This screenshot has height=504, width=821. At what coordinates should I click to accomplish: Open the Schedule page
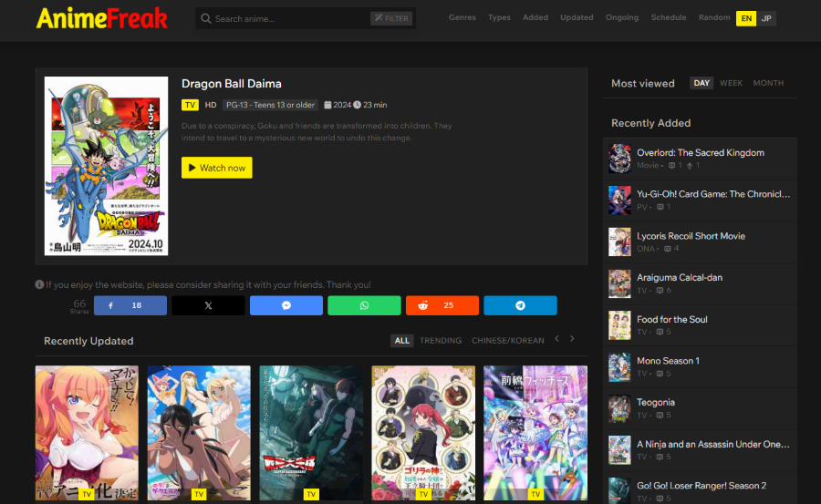[668, 17]
